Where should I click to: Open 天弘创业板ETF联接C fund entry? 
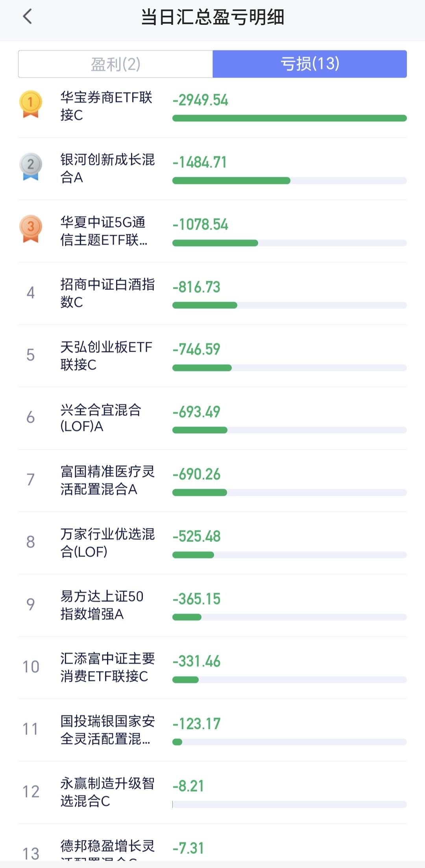(106, 356)
